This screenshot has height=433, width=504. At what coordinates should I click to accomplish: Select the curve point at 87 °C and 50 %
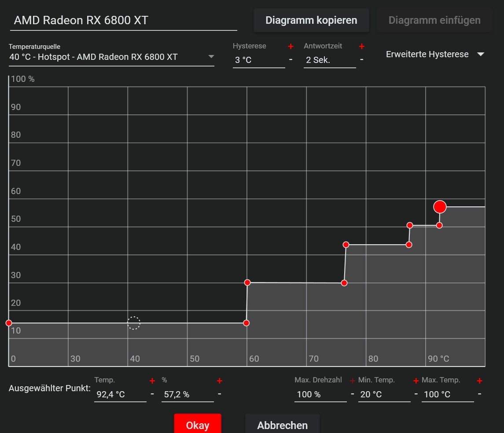(409, 225)
